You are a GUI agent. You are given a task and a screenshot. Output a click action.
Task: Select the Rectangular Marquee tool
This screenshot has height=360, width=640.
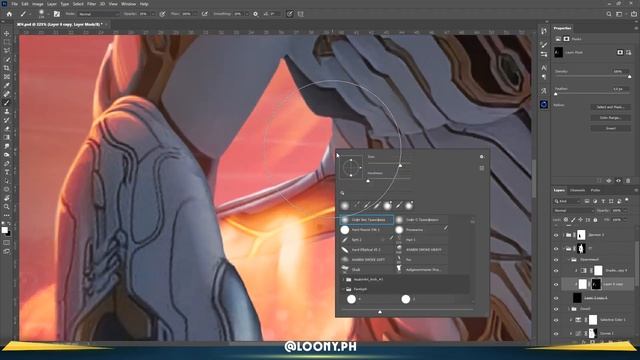tap(7, 42)
